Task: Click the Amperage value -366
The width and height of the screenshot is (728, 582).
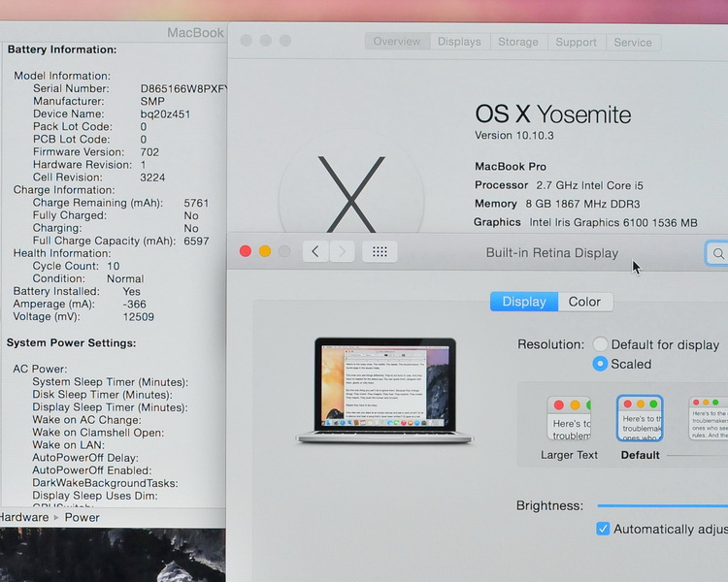Action: pos(135,304)
